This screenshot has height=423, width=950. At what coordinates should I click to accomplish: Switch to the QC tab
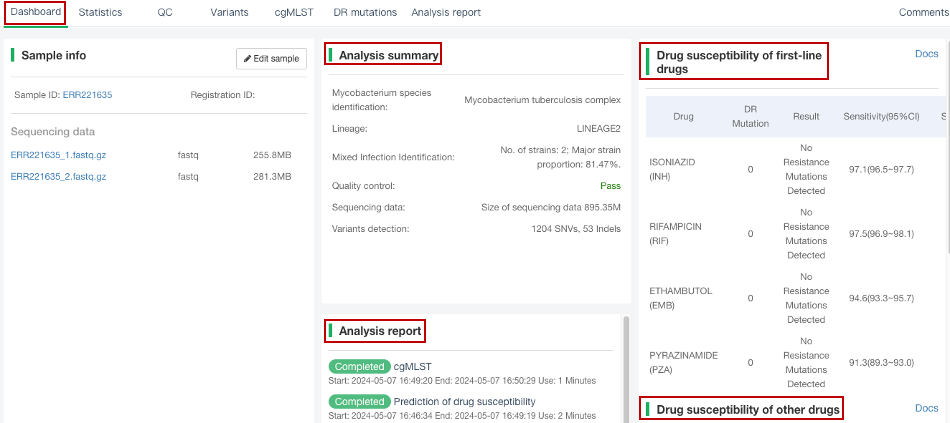165,13
